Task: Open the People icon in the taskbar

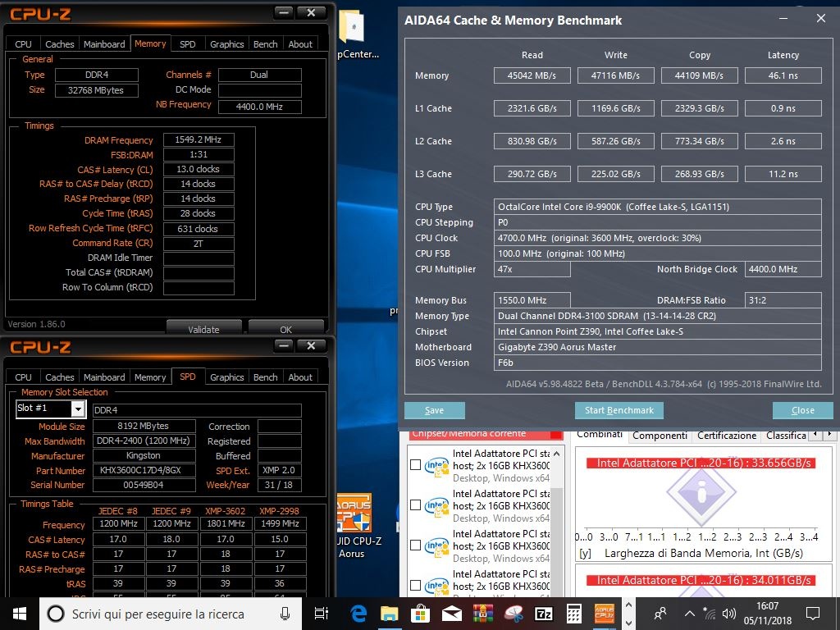Action: (x=660, y=614)
